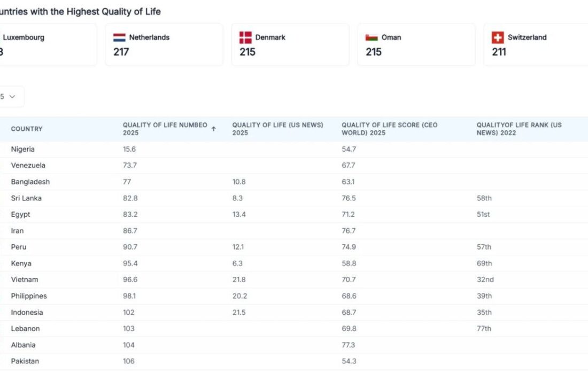Click the Netherlands flag icon
The image size is (588, 374).
[x=119, y=37]
